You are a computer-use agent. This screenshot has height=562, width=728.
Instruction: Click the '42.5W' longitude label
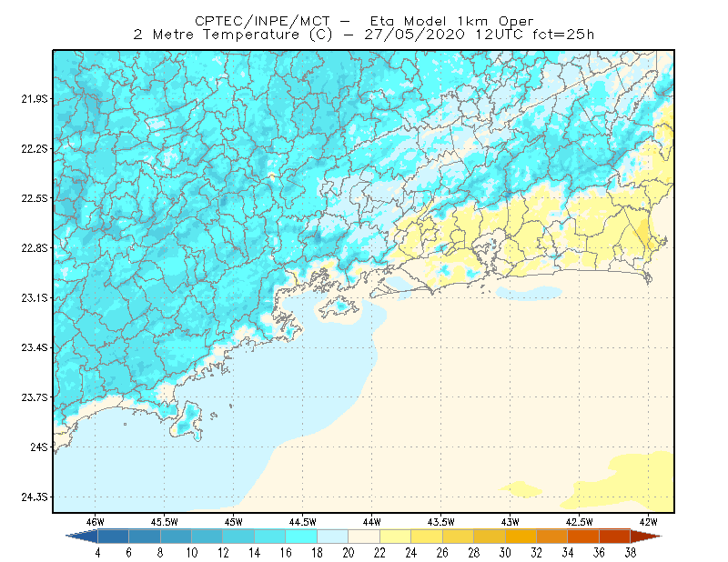[x=580, y=522]
